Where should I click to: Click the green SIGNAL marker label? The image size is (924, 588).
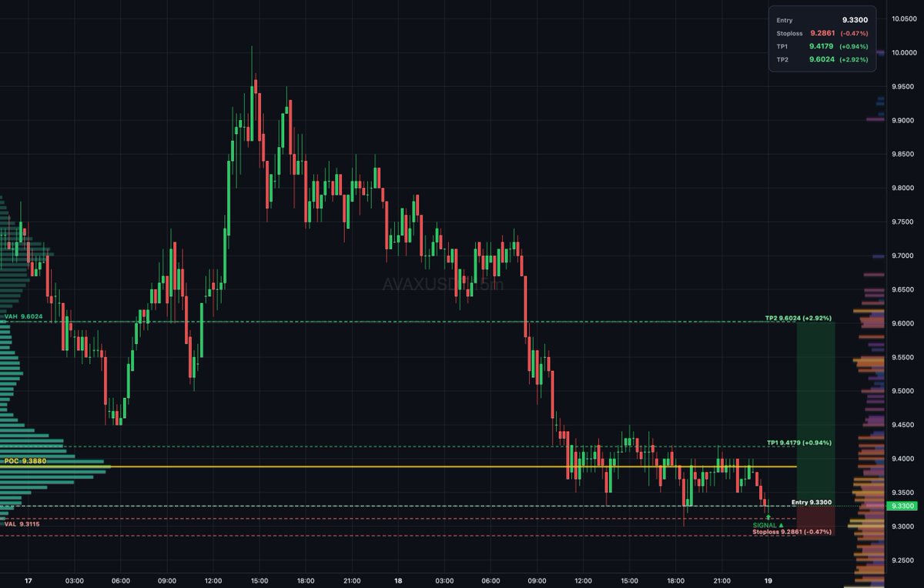pyautogui.click(x=768, y=525)
